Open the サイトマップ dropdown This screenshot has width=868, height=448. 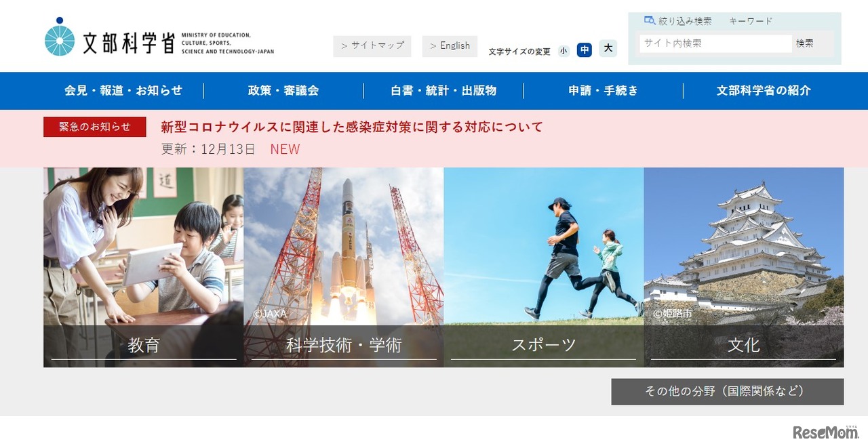372,46
